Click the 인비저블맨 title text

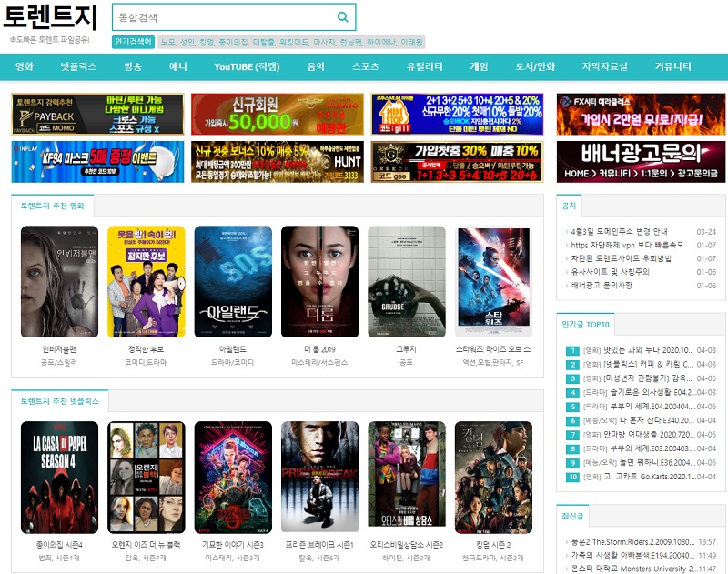point(59,349)
